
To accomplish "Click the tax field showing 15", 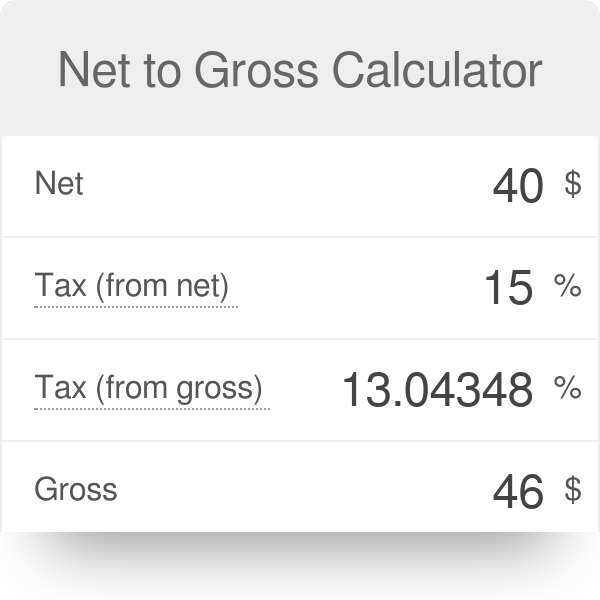I will (507, 288).
